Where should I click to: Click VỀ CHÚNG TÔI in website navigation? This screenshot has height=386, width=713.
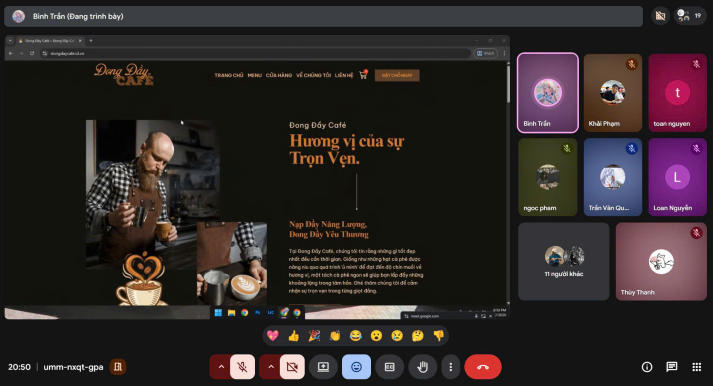pos(313,75)
